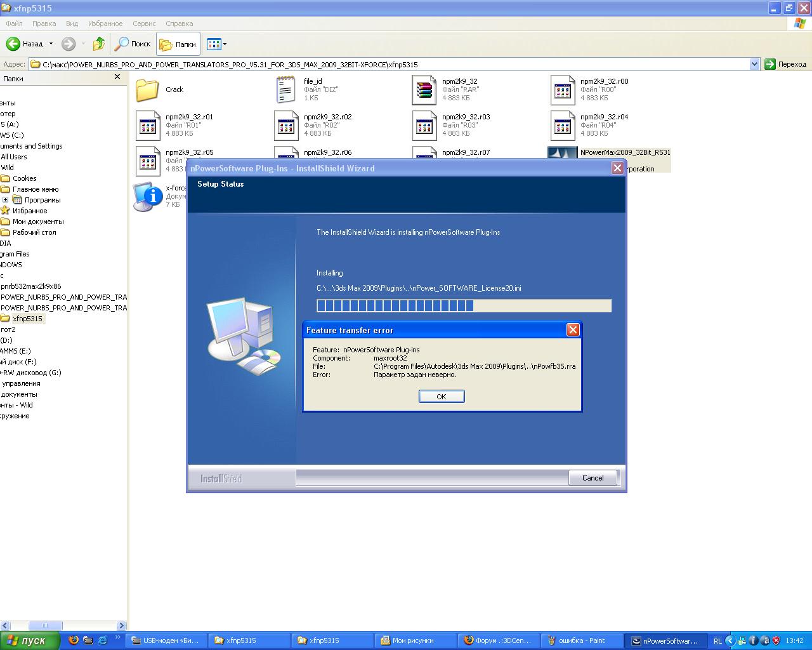Open the пуск Start button
The width and height of the screenshot is (812, 650).
pos(30,640)
